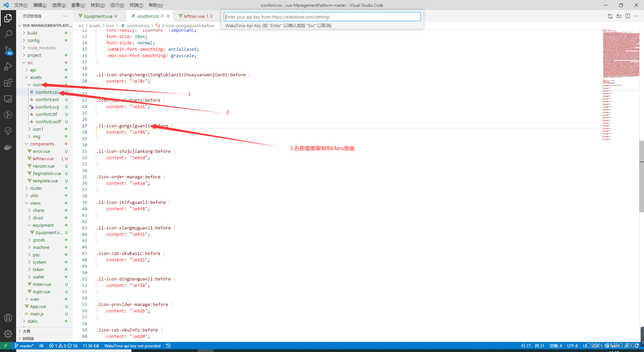Click the history clock icon in status bar
Image resolution: width=644 pixels, height=352 pixels.
(x=168, y=346)
